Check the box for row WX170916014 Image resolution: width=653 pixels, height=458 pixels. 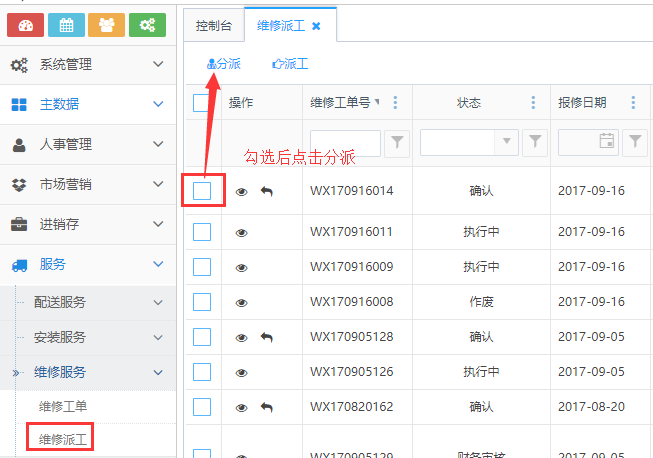(x=202, y=190)
